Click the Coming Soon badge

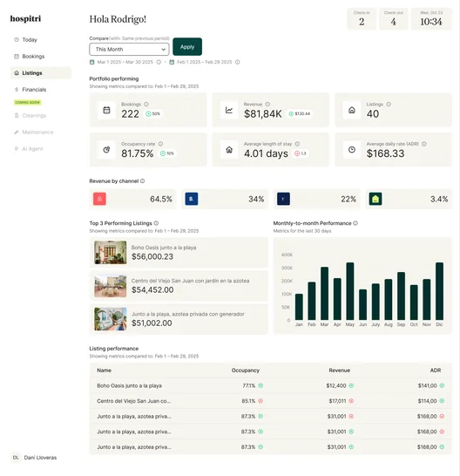(27, 102)
